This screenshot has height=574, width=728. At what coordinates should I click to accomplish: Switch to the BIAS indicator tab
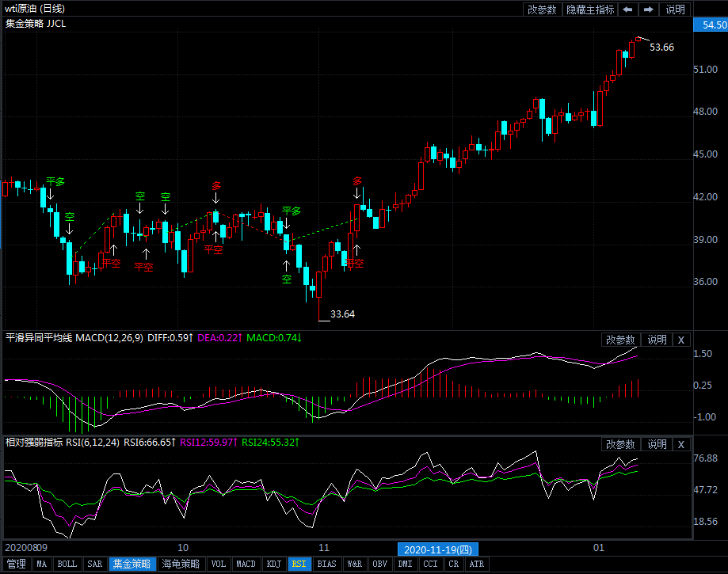[x=326, y=564]
